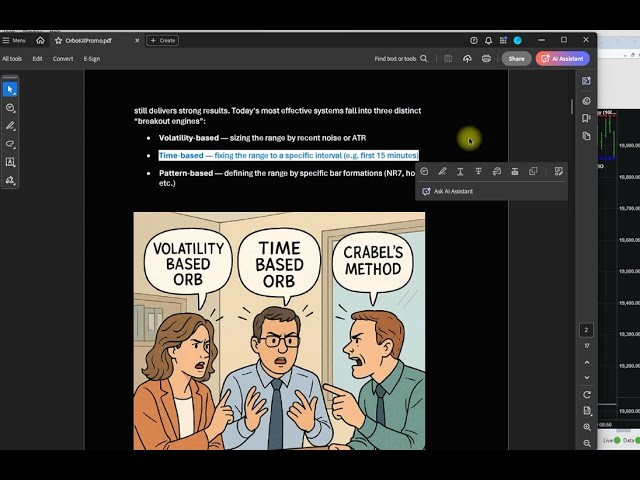Click the Create button
Image resolution: width=640 pixels, height=480 pixels.
[162, 40]
